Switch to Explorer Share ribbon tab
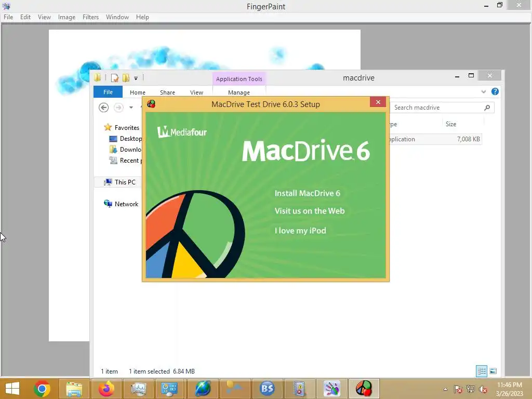The height and width of the screenshot is (399, 532). point(167,92)
